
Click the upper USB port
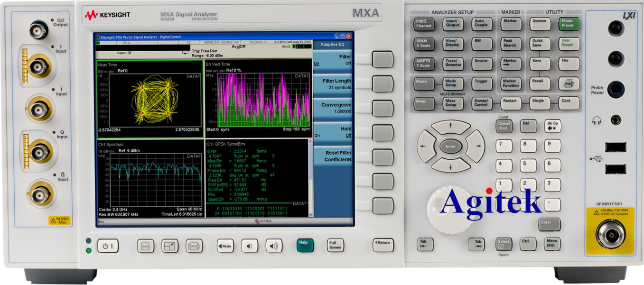[616, 147]
